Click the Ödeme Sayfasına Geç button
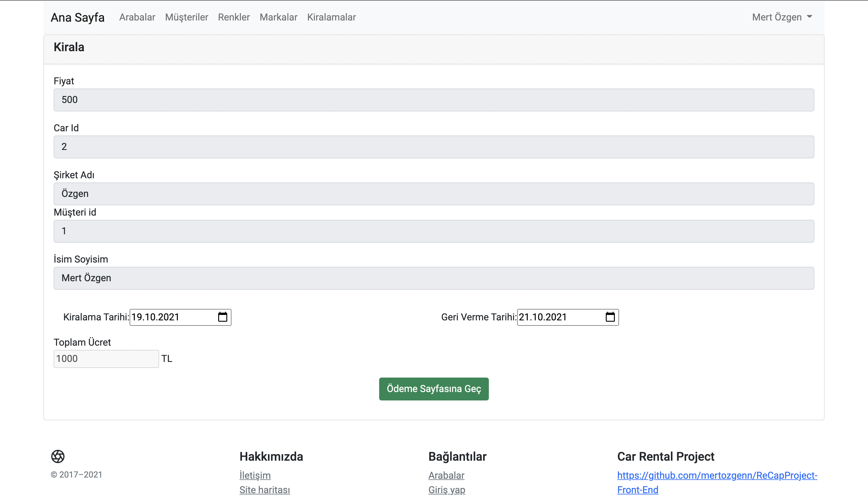 (434, 389)
